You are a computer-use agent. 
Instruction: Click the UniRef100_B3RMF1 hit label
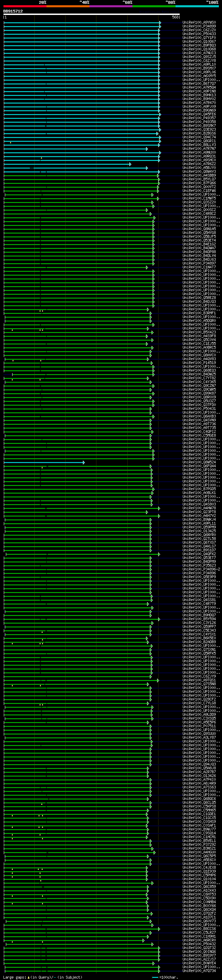pos(199,313)
